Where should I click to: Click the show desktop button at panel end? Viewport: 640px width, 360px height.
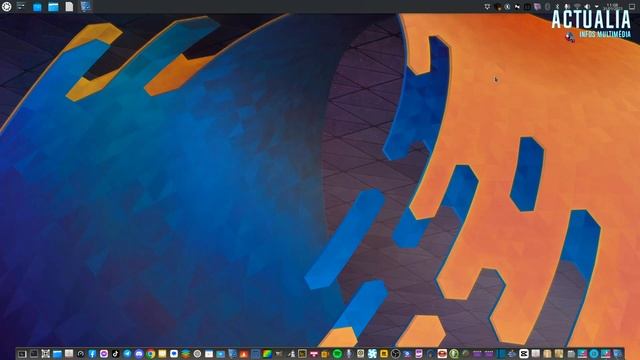pyautogui.click(x=632, y=7)
